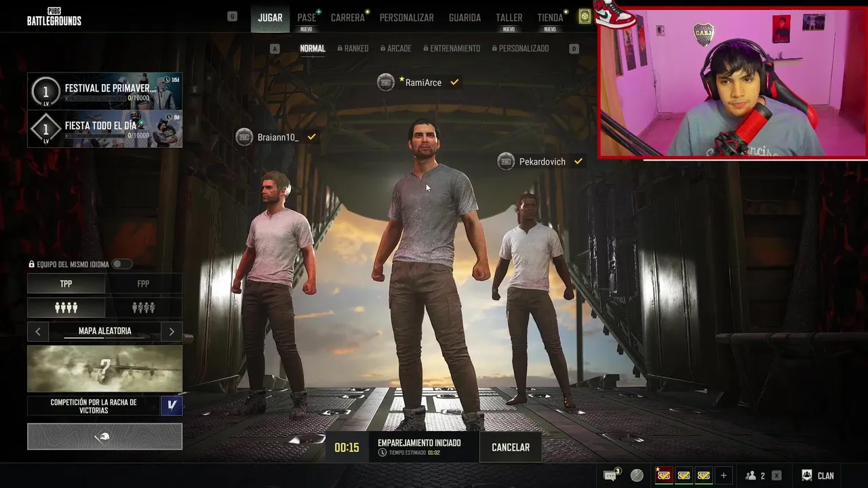Click the Braiann10_ player name

(278, 138)
